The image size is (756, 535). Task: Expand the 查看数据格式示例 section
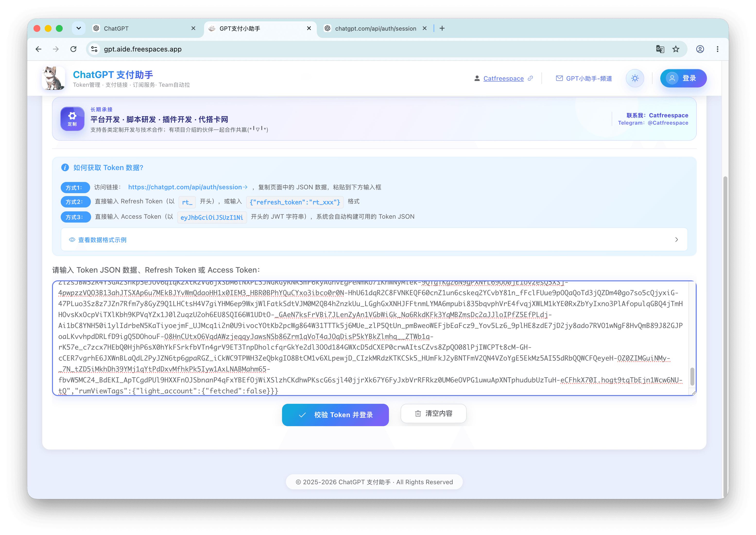pos(374,240)
